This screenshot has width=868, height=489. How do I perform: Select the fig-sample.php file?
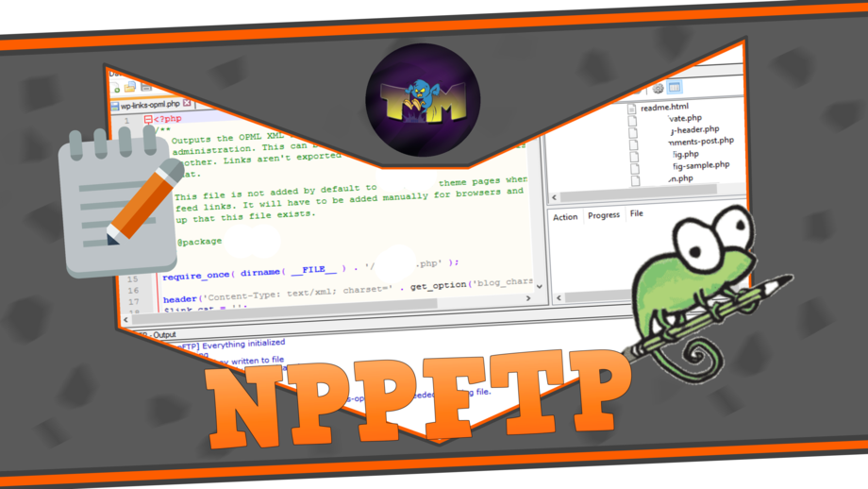(x=701, y=165)
